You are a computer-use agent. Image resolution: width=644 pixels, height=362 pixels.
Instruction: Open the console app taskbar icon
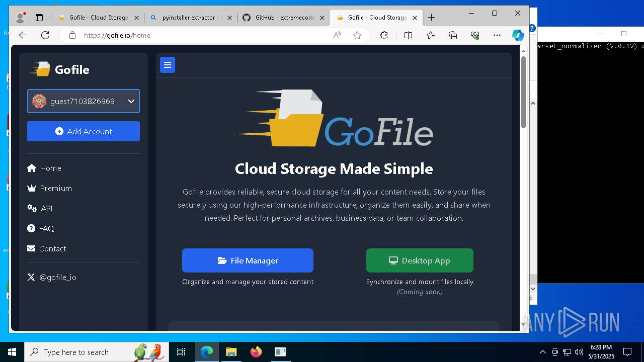(x=280, y=352)
